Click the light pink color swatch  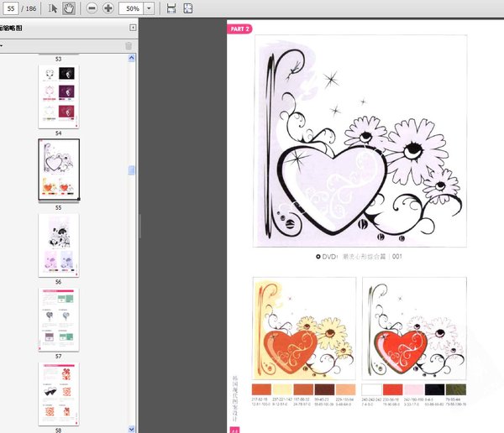tap(413, 389)
